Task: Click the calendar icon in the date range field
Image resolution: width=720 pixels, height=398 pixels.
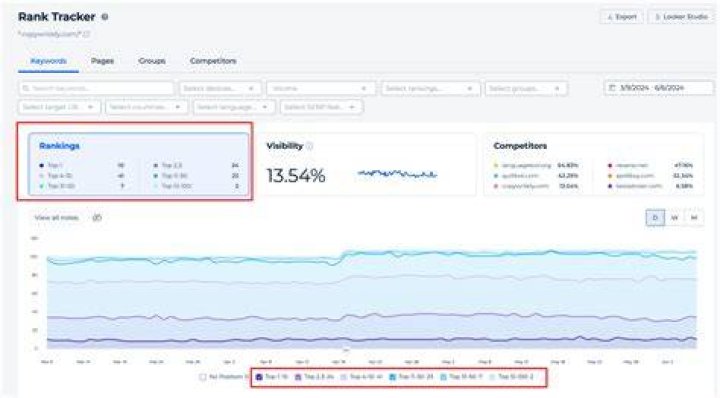Action: tap(612, 88)
